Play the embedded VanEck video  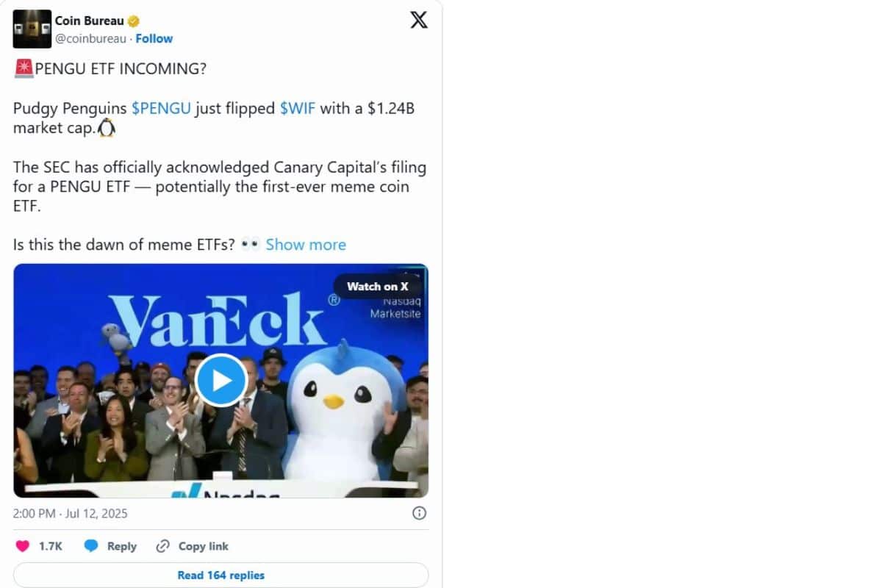221,380
